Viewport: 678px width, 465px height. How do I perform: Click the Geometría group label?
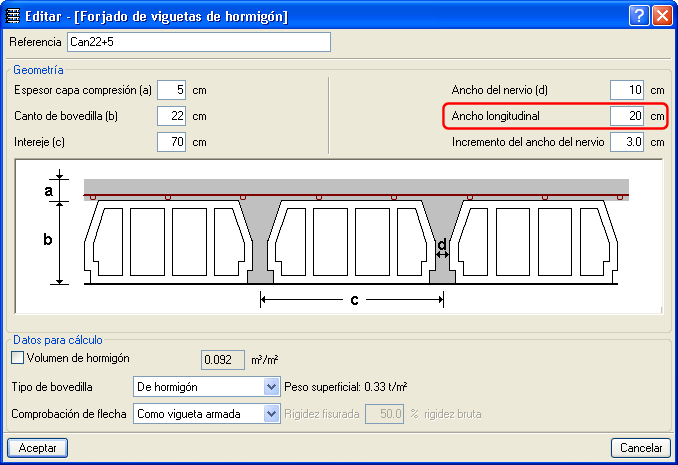point(39,70)
